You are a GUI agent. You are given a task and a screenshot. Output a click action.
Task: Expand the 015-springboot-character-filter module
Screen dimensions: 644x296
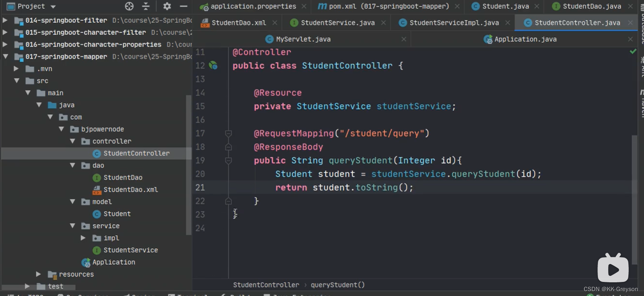tap(5, 32)
